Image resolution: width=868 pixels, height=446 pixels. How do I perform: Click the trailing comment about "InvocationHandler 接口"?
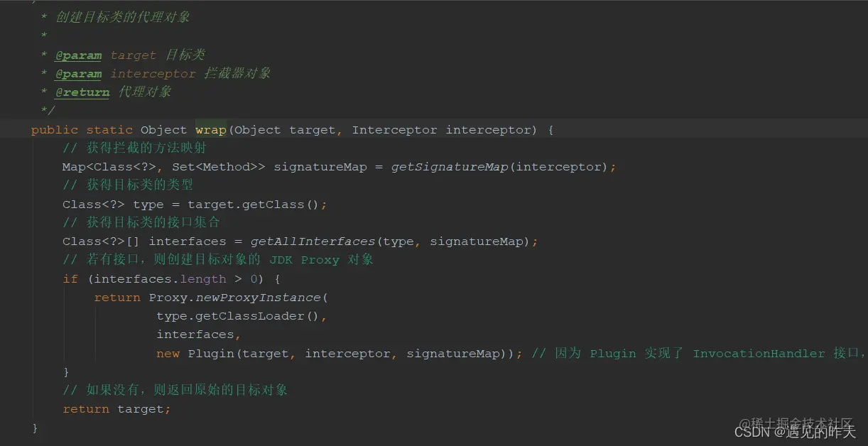[x=700, y=353]
